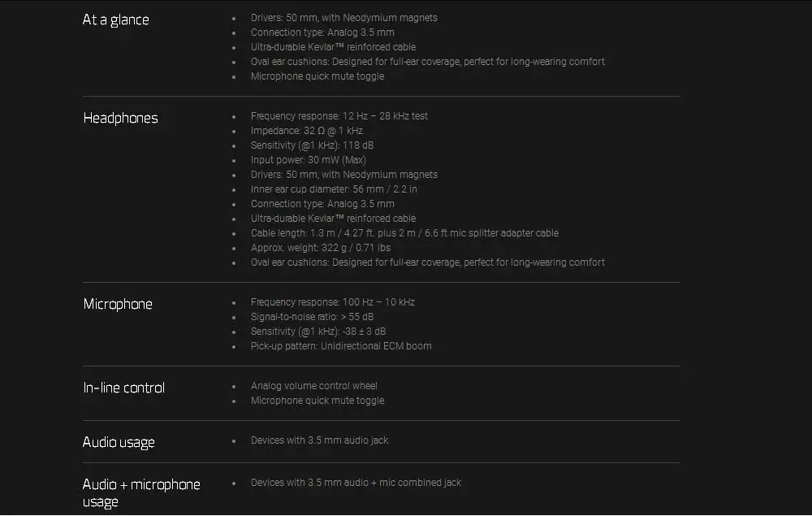Click the Approx. weight 322 g line
The image size is (812, 516).
pyautogui.click(x=320, y=248)
